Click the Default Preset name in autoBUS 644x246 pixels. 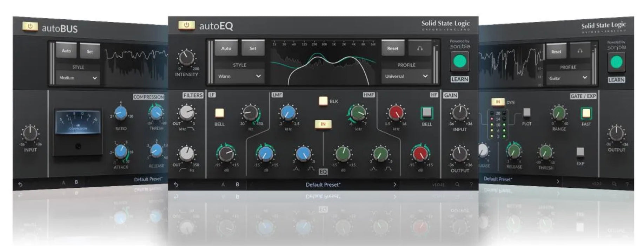[148, 179]
